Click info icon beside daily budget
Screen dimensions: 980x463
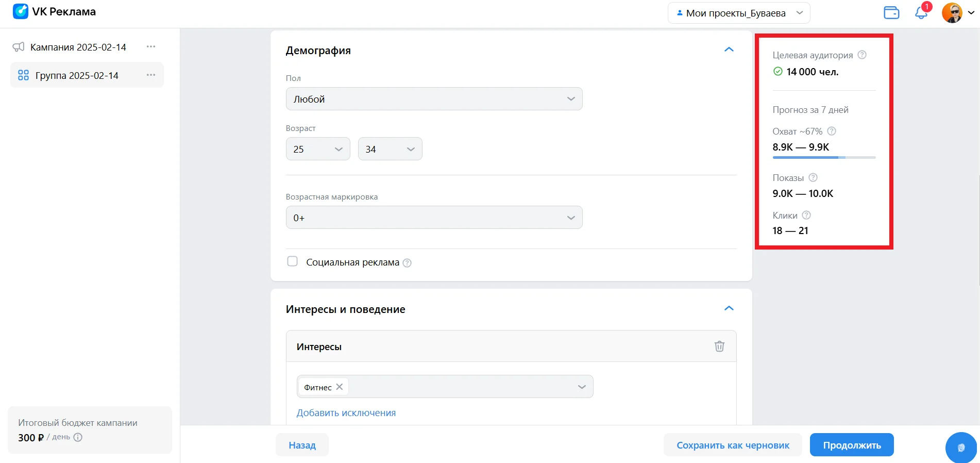pos(78,437)
